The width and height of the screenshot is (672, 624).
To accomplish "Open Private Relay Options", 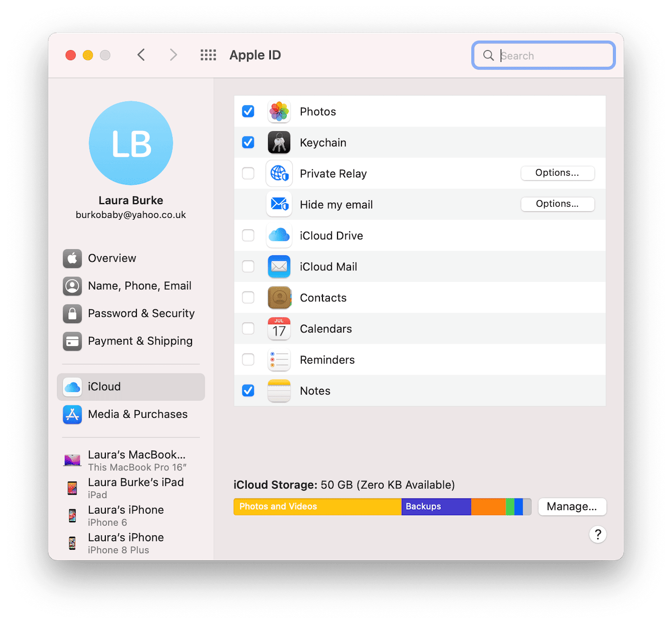I will 557,173.
